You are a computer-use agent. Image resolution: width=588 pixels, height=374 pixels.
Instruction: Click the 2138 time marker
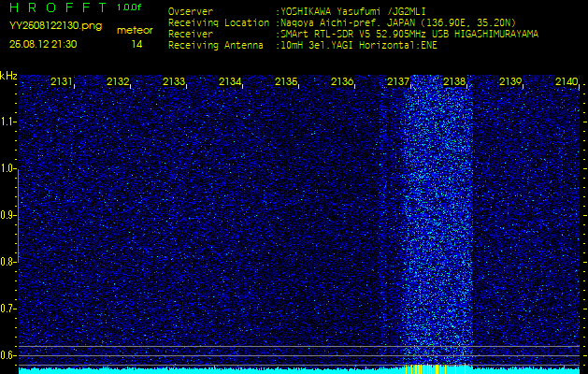point(453,81)
